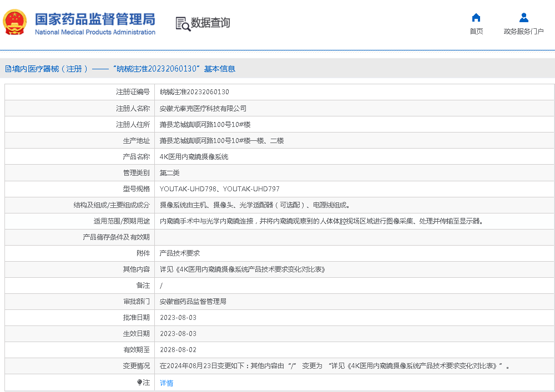
Task: Click the approval department 安徽省药品监督管理局 cell
Action: click(193, 302)
